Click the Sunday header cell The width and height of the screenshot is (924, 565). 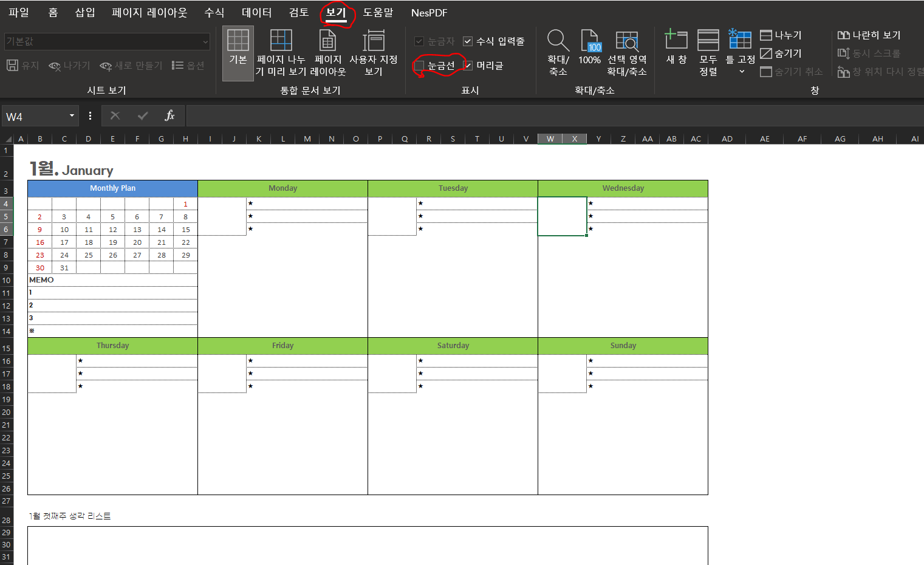623,346
